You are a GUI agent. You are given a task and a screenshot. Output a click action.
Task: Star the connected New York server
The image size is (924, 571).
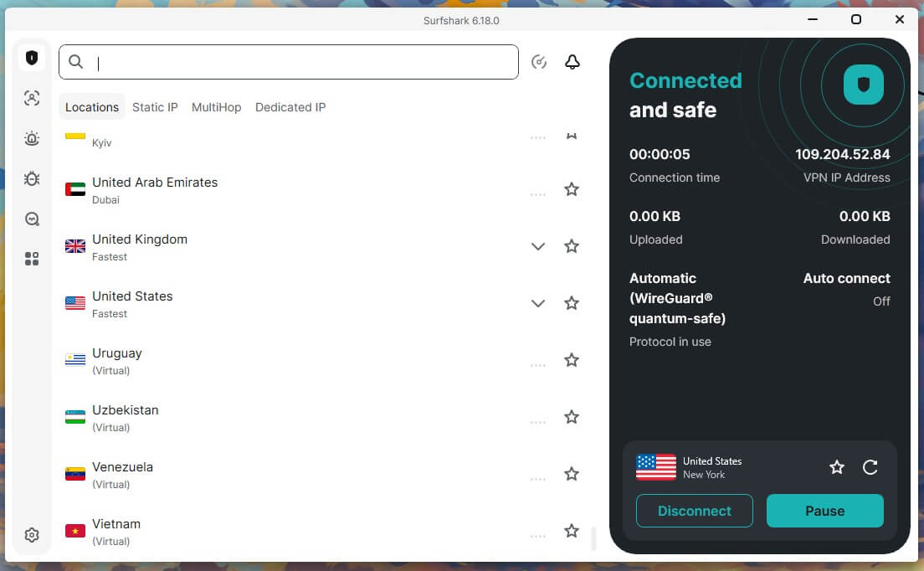pos(837,467)
